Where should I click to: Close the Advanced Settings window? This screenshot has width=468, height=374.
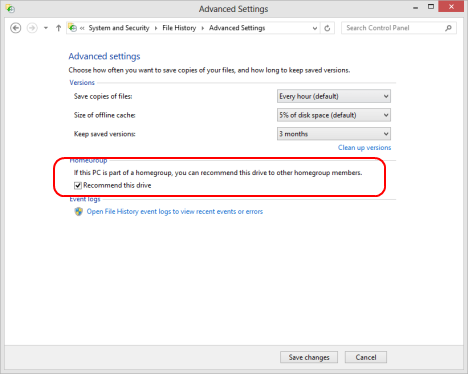tap(451, 7)
